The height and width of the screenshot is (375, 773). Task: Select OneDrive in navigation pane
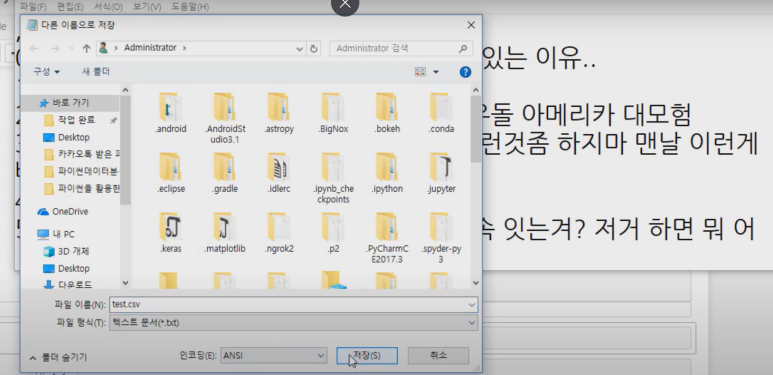70,212
